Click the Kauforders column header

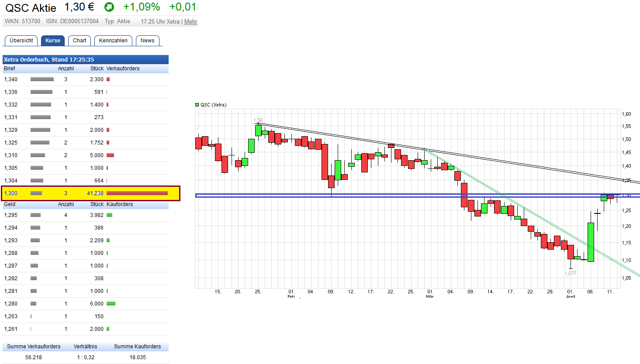(120, 204)
